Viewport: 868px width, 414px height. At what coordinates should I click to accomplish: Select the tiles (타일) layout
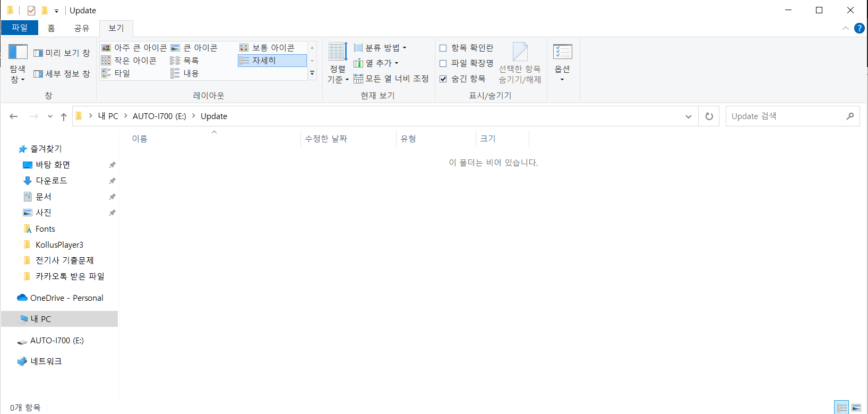point(116,73)
